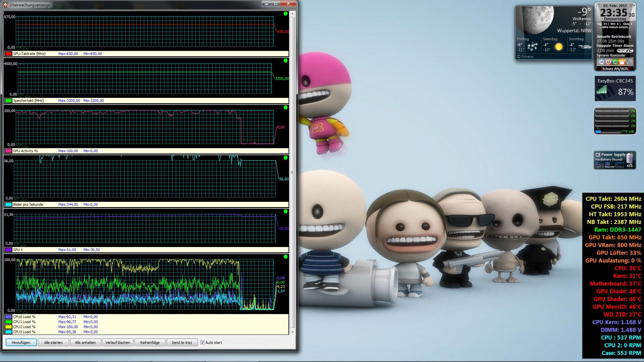Screen dimensions: 644x362
Task: Click the GPU Diode: 48°C reading in the sensor panel
Action: [619, 291]
